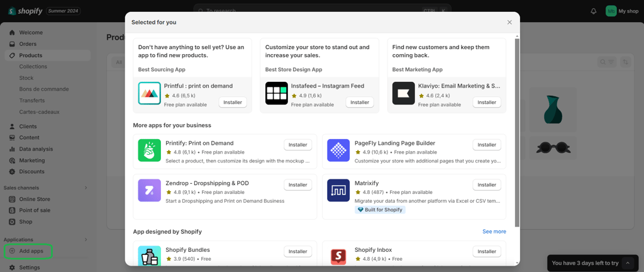Screen dimensions: 644x272
Task: Click the Orders inbox icon in sidebar
Action: coord(12,44)
